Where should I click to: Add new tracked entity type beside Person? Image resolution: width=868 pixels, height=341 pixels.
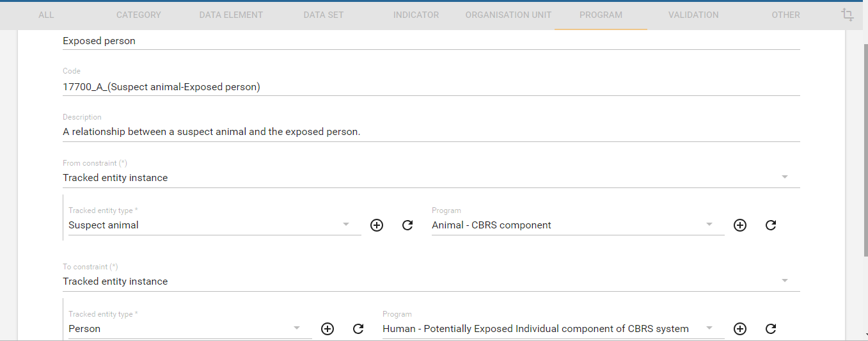pyautogui.click(x=327, y=329)
